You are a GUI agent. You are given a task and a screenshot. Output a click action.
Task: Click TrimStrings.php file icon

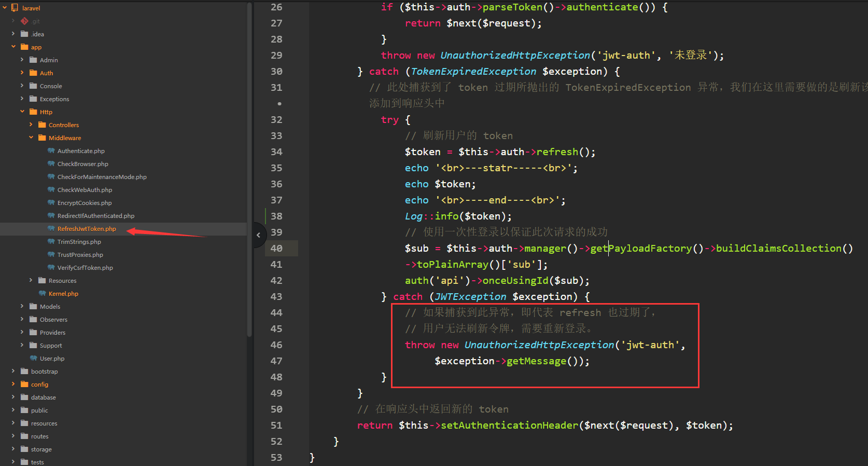51,241
